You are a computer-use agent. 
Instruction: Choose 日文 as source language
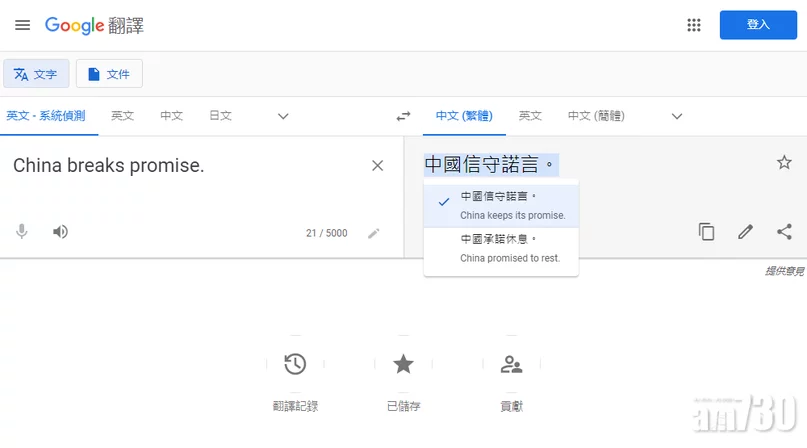220,116
